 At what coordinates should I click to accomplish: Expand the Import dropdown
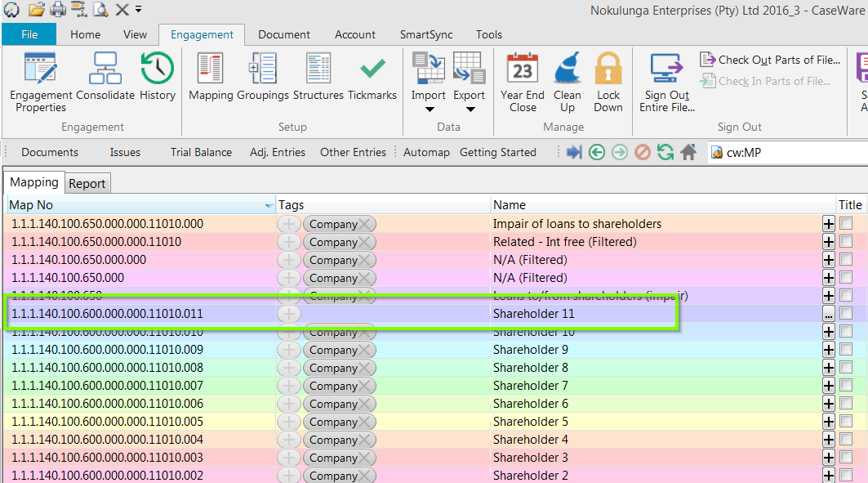click(429, 110)
